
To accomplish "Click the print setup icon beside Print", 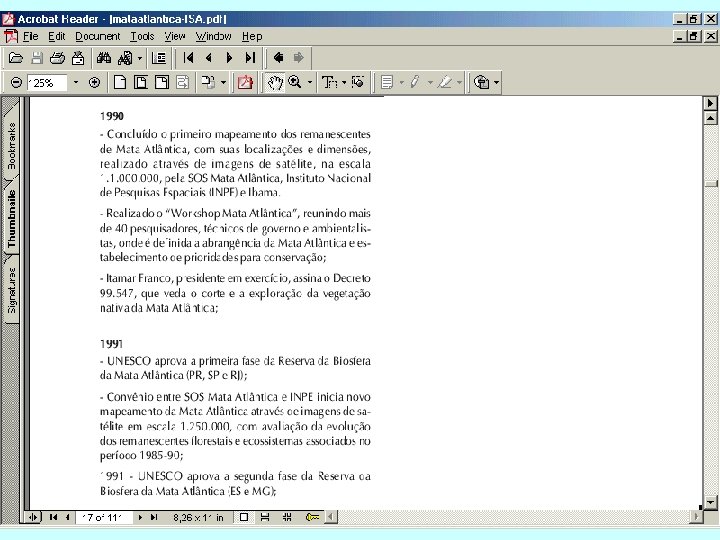I will point(79,58).
